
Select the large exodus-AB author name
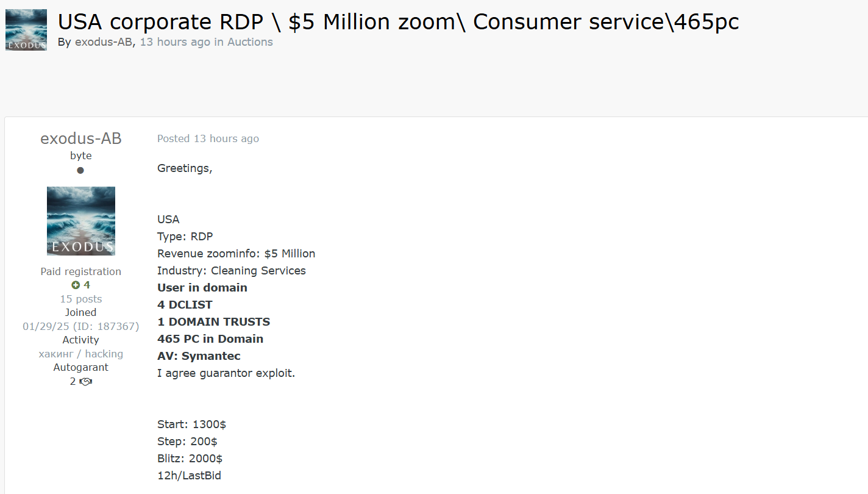pyautogui.click(x=81, y=138)
